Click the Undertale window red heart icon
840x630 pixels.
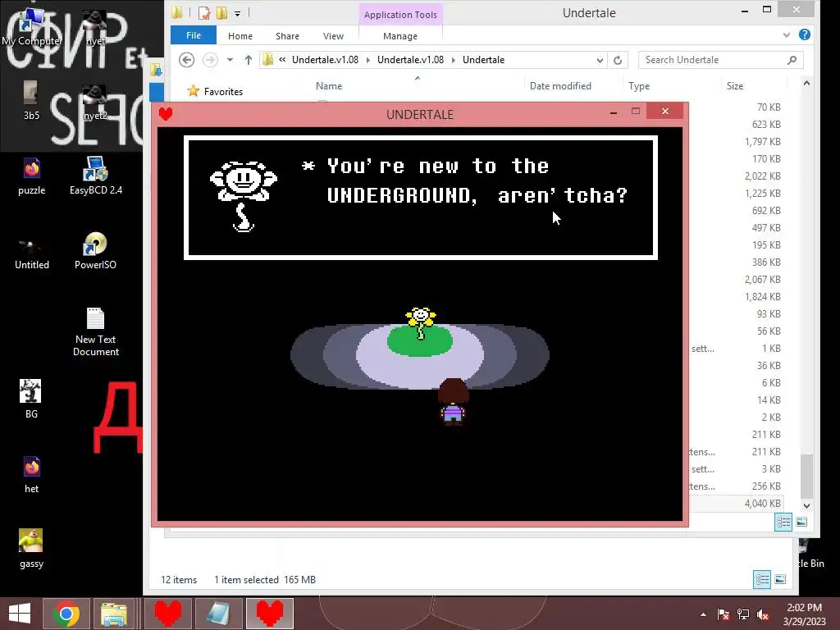(166, 113)
